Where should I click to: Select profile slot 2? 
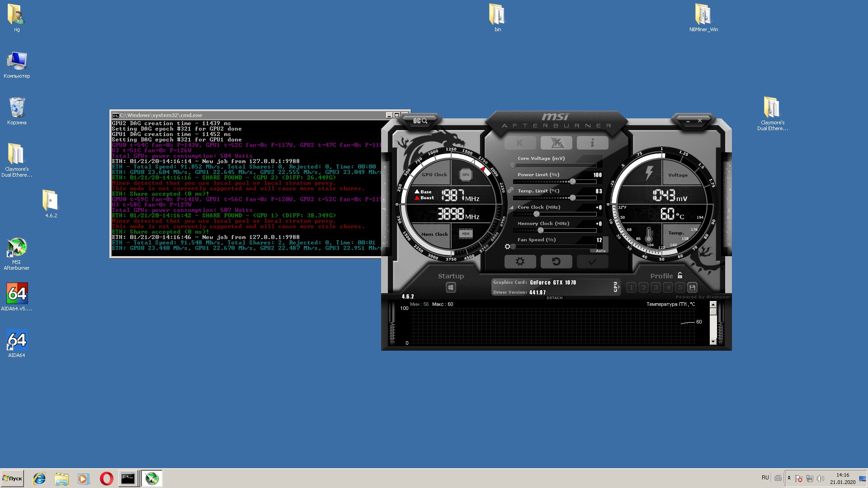click(x=643, y=287)
